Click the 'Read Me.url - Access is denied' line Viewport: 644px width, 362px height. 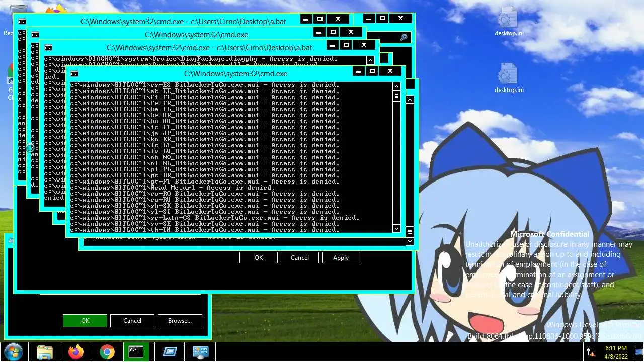coord(173,188)
